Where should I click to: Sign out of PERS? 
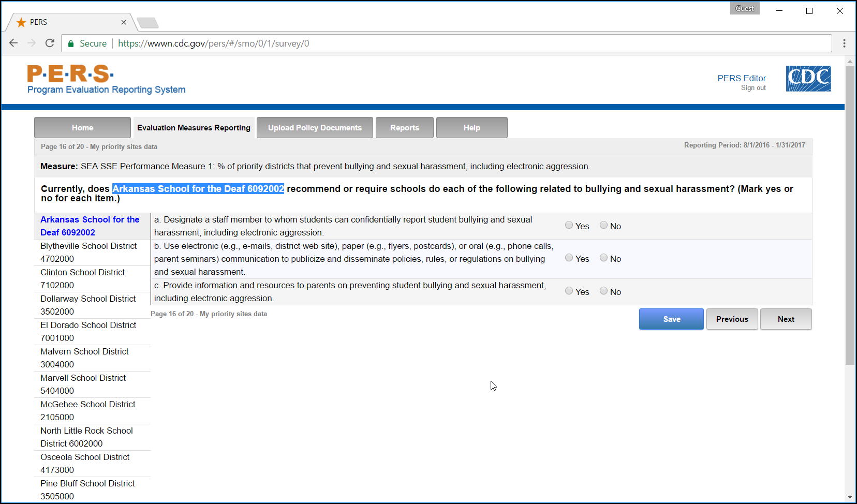(x=753, y=88)
